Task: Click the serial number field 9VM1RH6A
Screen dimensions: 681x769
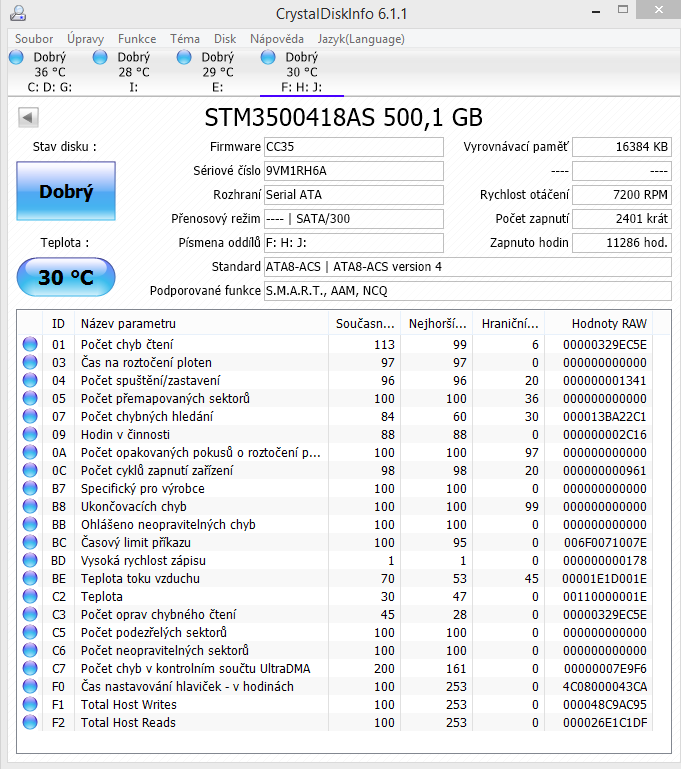Action: (353, 171)
